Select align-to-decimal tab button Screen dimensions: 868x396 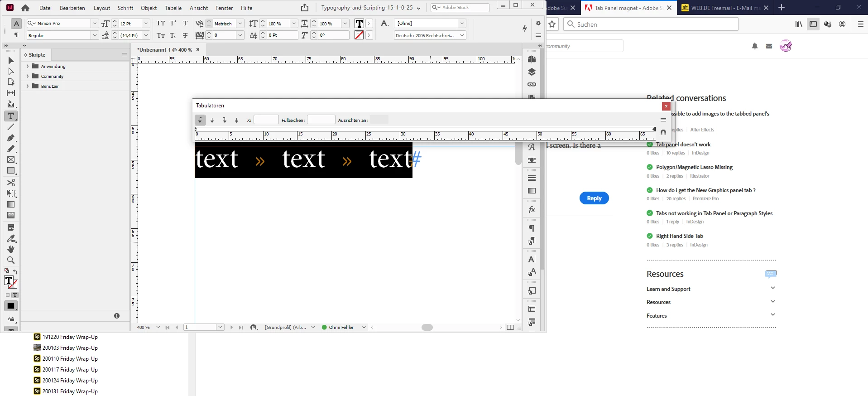[236, 120]
